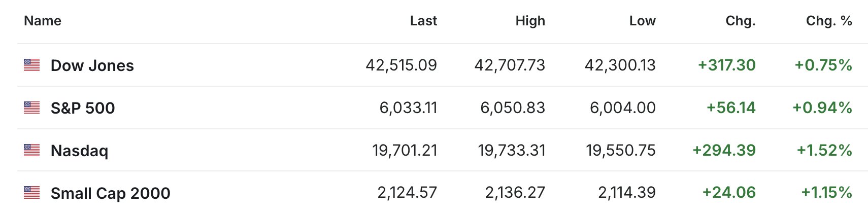Sort table by the High column header

point(530,21)
